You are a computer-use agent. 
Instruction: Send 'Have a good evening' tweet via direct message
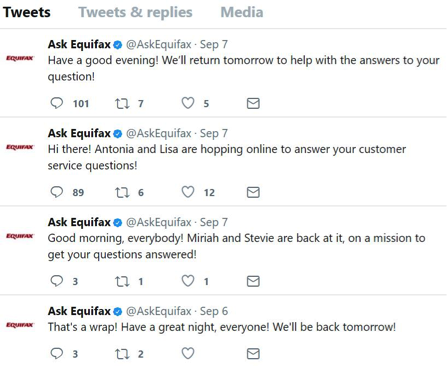[x=253, y=103]
